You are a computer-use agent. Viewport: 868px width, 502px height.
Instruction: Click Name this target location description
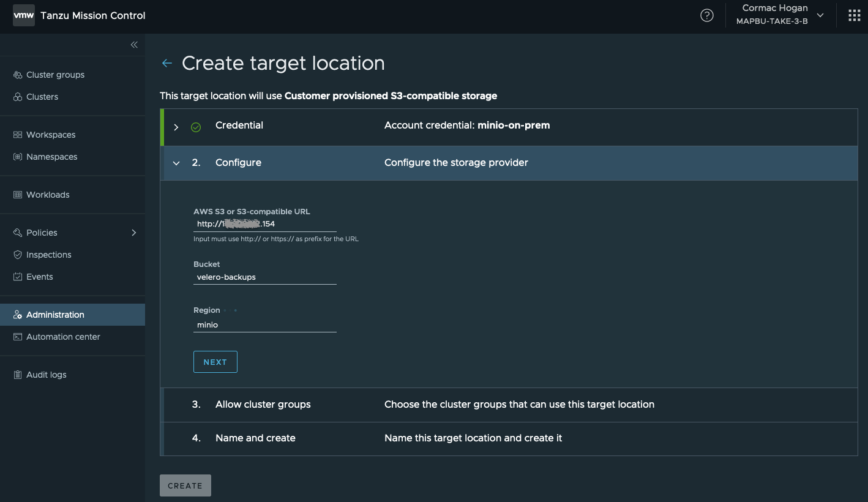tap(473, 438)
